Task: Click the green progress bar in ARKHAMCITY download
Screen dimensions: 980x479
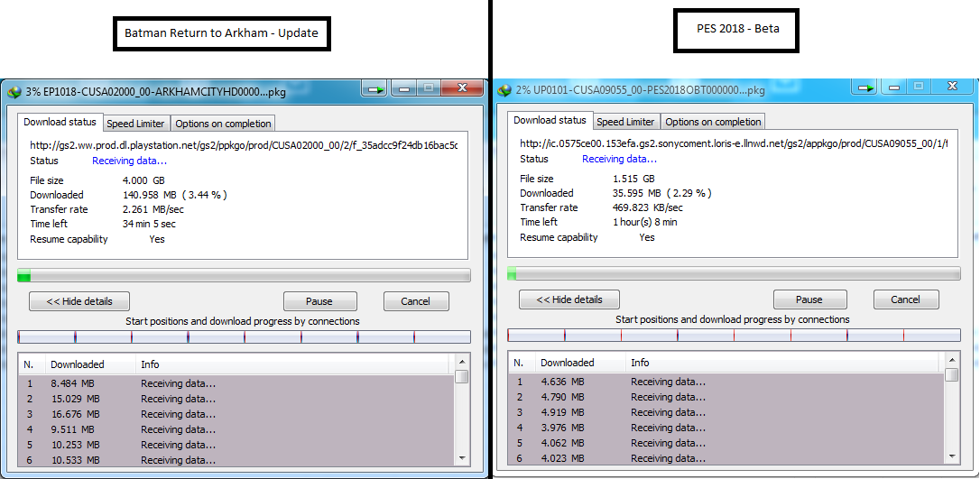Action: [244, 276]
